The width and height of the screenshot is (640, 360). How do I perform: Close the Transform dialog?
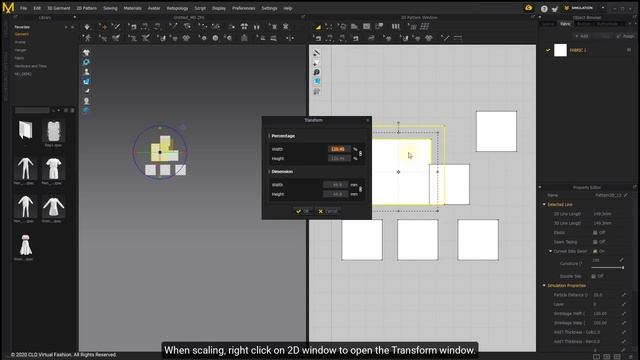click(x=367, y=120)
